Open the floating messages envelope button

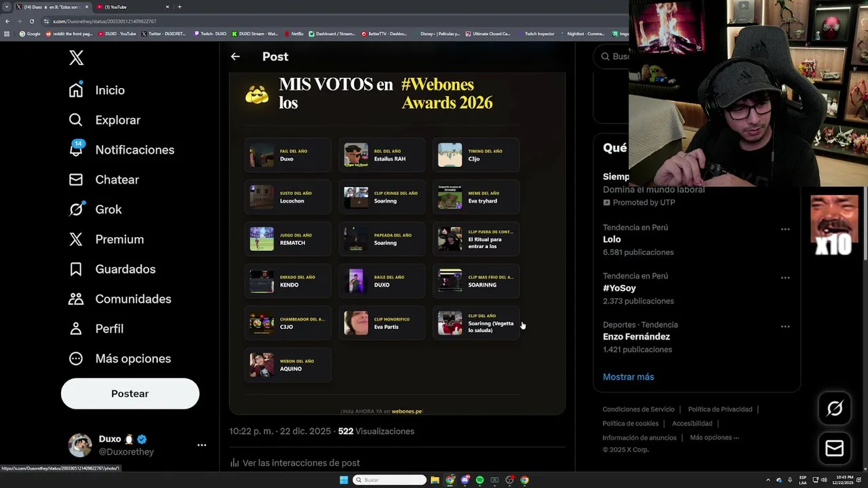click(835, 448)
